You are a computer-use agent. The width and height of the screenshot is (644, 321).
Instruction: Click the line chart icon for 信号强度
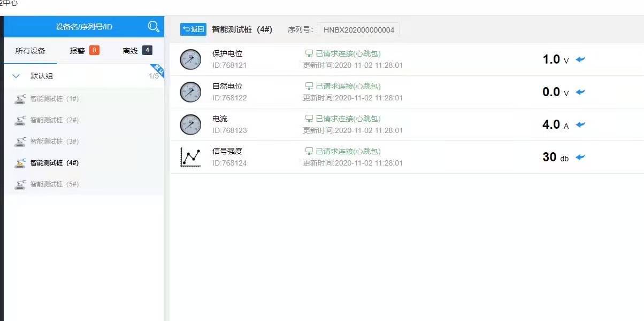190,157
